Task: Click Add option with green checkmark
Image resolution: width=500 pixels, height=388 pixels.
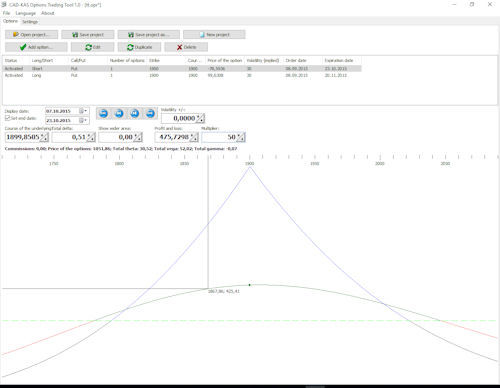Action: (36, 47)
